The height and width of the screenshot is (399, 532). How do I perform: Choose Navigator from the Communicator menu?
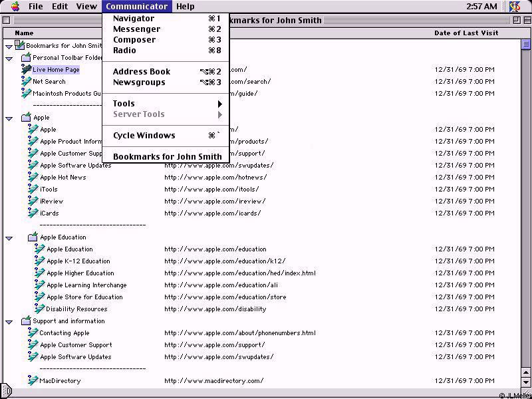pos(134,19)
